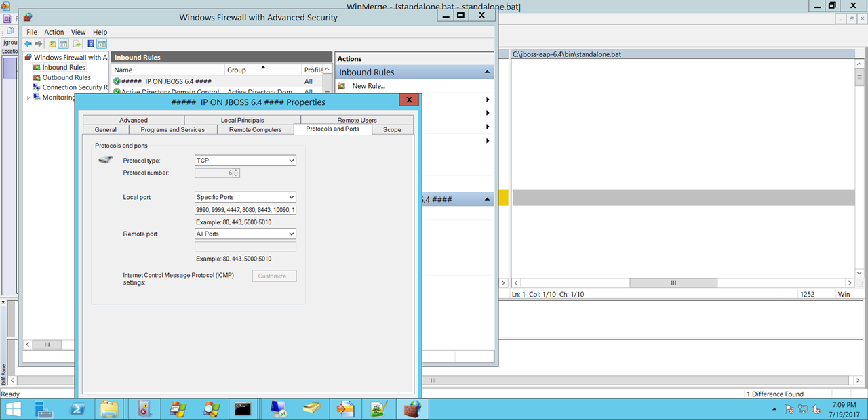Show hidden system tray icons
The width and height of the screenshot is (868, 420).
click(774, 410)
